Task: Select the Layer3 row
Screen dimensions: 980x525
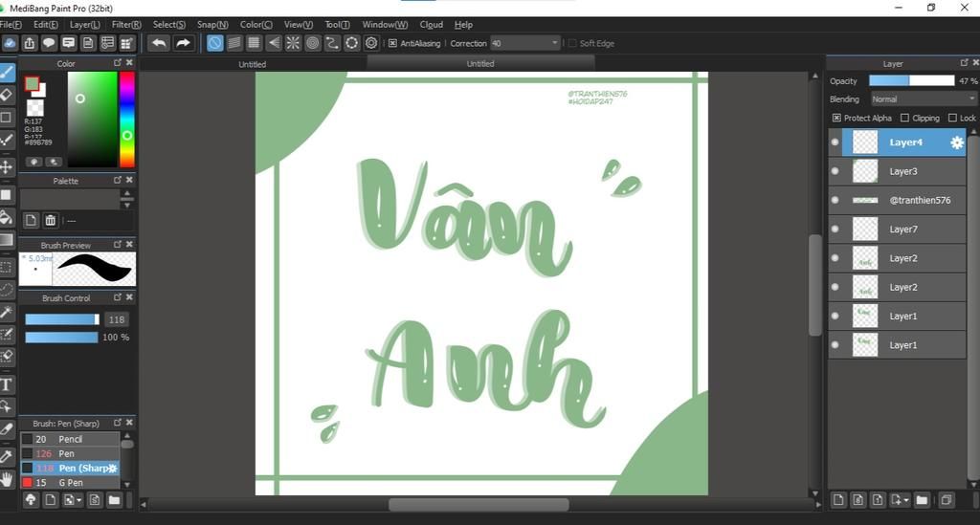Action: [x=898, y=171]
